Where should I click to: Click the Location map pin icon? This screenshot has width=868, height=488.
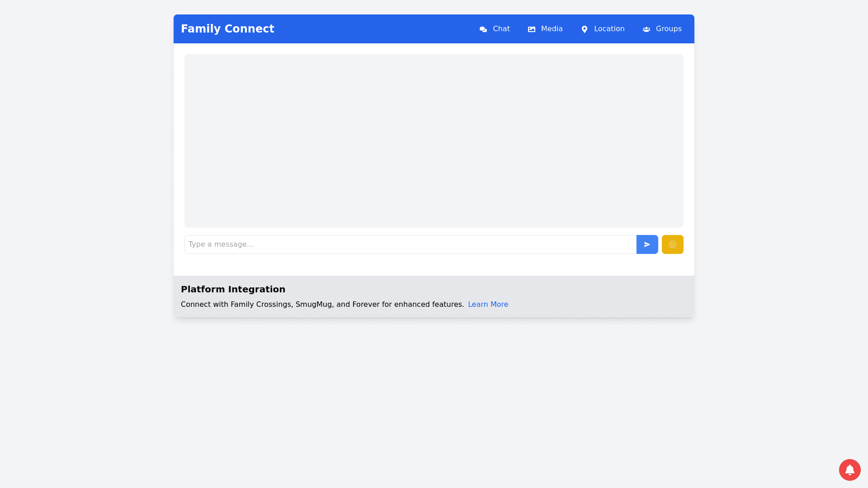(x=585, y=29)
